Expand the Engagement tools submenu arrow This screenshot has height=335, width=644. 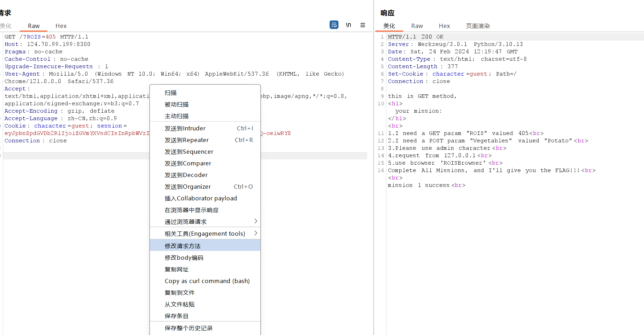(x=256, y=233)
